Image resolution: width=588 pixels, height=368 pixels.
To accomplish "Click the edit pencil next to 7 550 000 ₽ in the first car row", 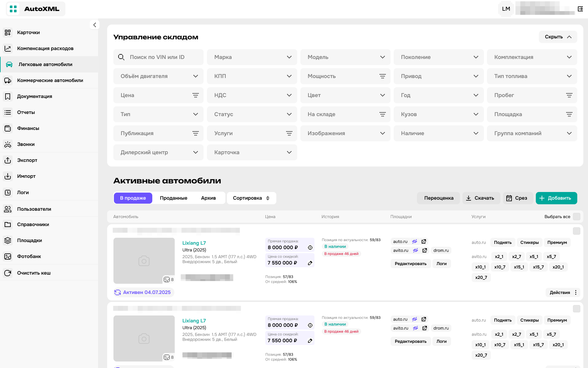I will click(x=310, y=263).
